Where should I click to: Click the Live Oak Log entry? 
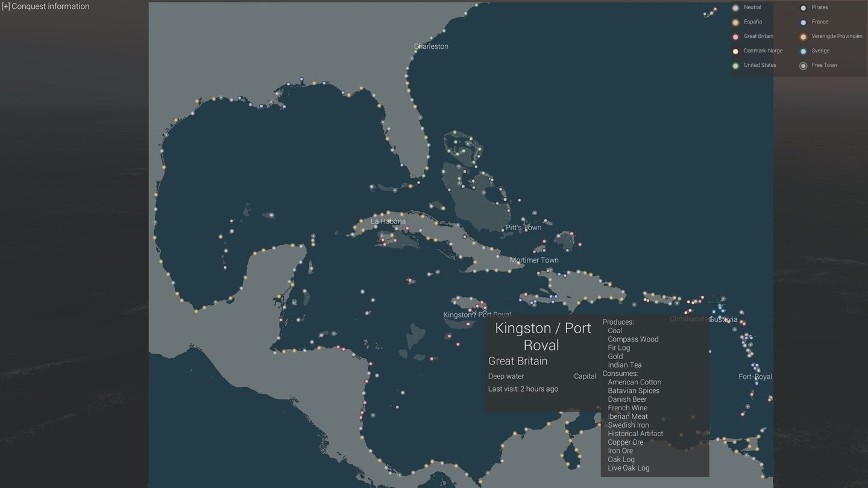(629, 468)
